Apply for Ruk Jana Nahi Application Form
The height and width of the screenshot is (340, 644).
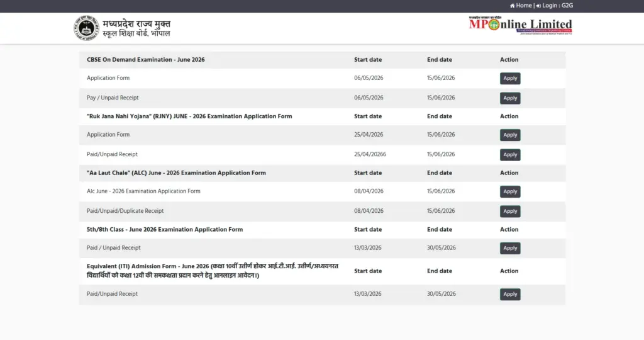tap(510, 135)
